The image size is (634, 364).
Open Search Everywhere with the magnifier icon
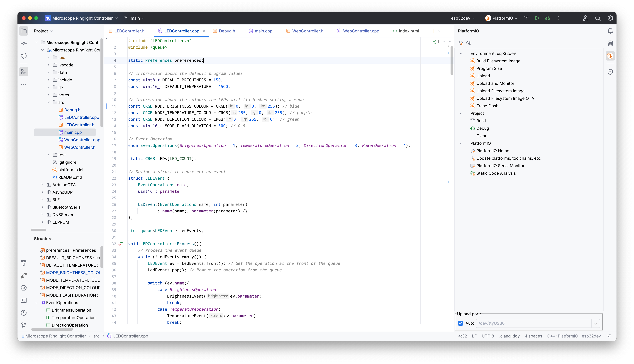tap(598, 18)
